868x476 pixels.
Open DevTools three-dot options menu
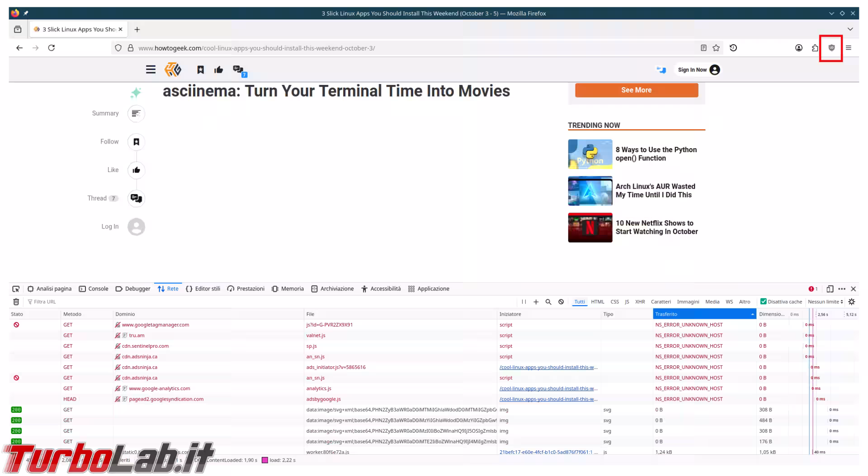(841, 289)
